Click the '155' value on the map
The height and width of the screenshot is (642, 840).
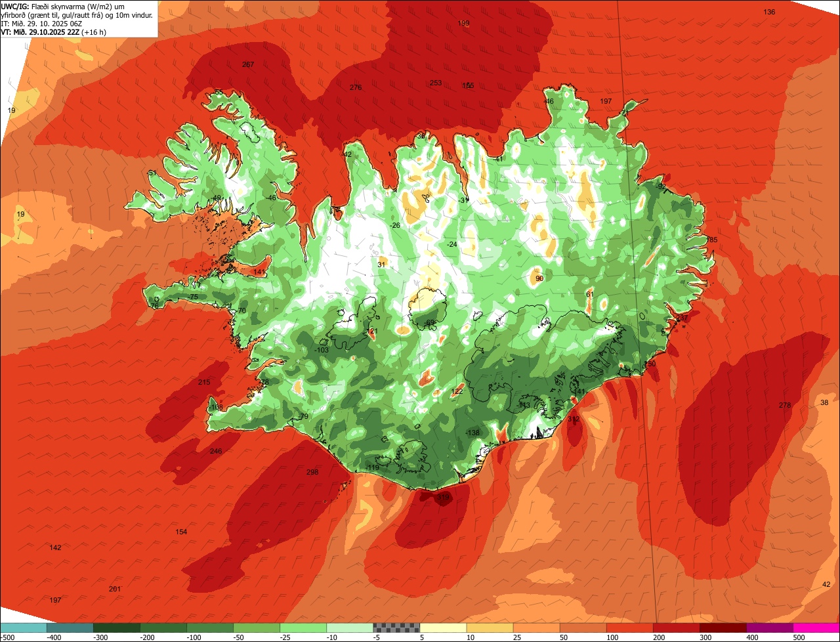468,85
